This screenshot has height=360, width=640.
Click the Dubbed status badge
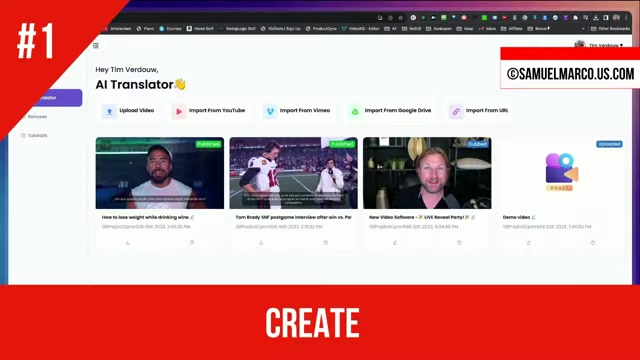point(478,144)
